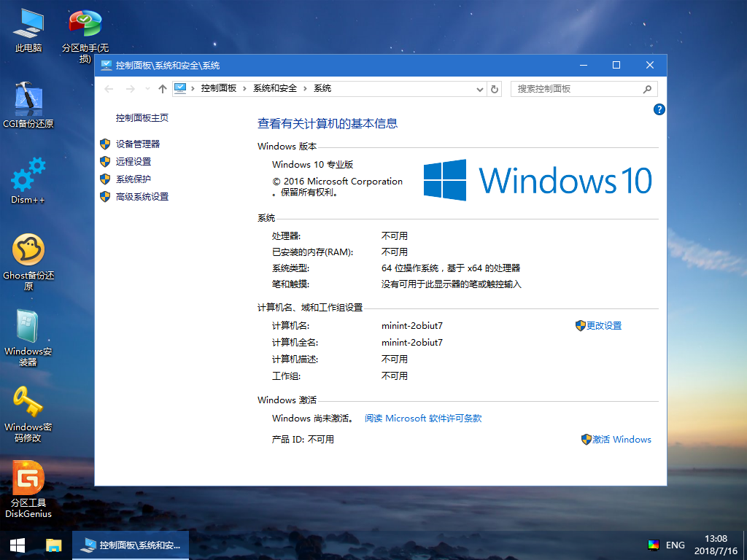Click the Forward navigation arrow
This screenshot has width=747, height=560.
click(x=130, y=89)
